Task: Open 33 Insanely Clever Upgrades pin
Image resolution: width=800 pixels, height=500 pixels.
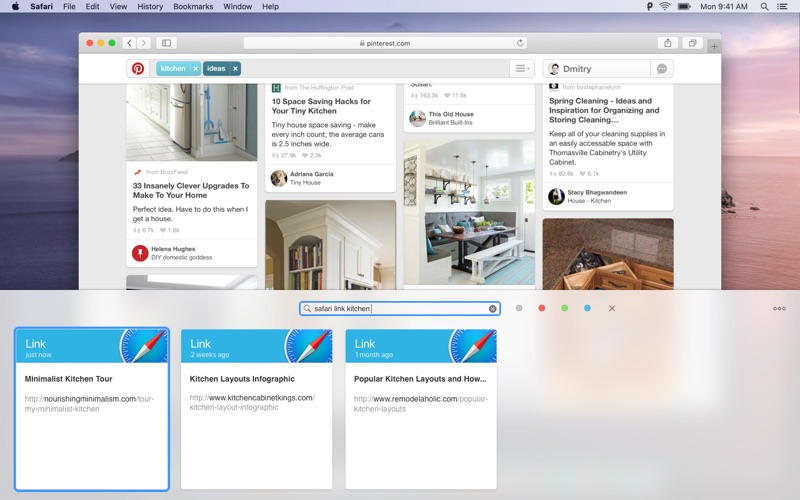Action: coord(191,190)
